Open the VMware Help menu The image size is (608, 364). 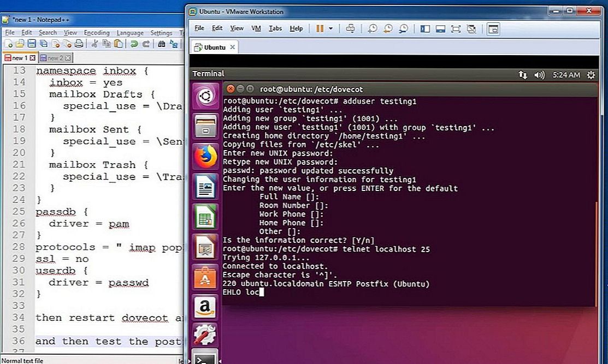coord(296,28)
